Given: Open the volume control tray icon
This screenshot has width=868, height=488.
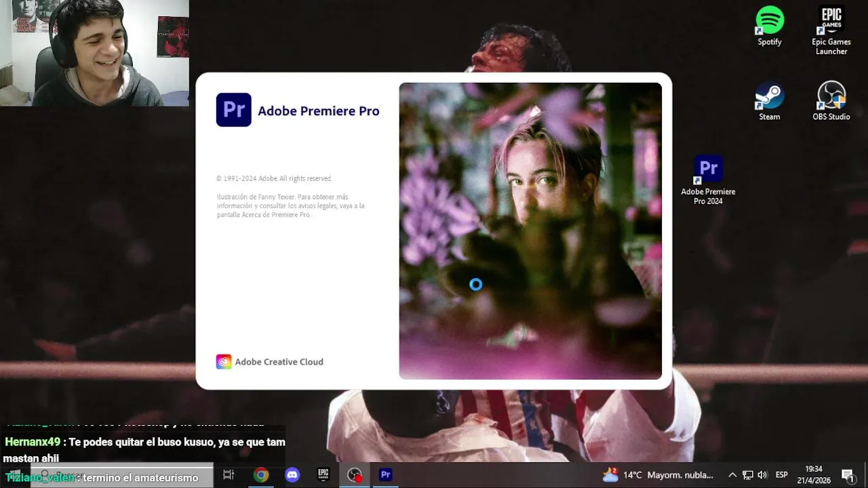Looking at the screenshot, I should [x=762, y=475].
